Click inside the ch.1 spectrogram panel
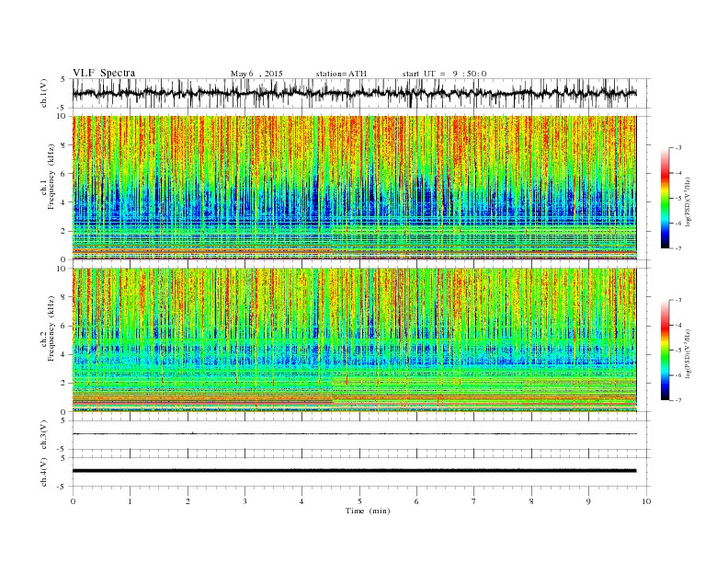Image resolution: width=728 pixels, height=563 pixels. tap(354, 188)
